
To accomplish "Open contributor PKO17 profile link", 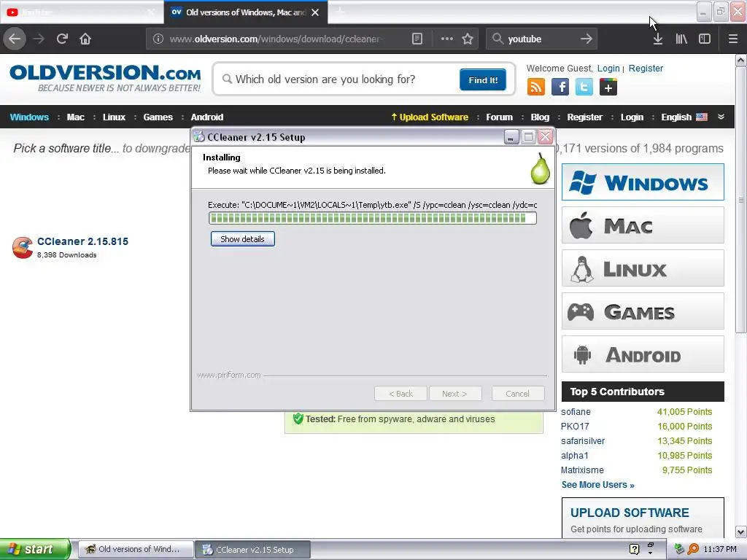I will (x=575, y=426).
